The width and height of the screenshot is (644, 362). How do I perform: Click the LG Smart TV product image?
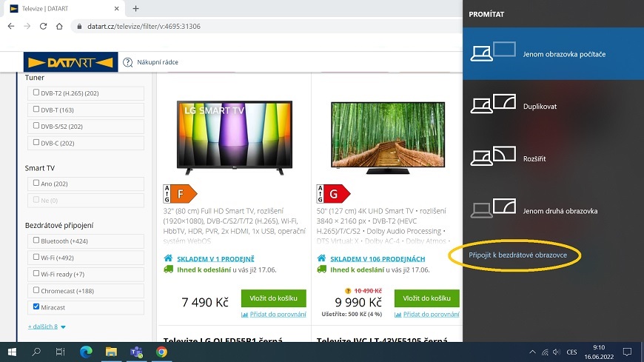235,138
